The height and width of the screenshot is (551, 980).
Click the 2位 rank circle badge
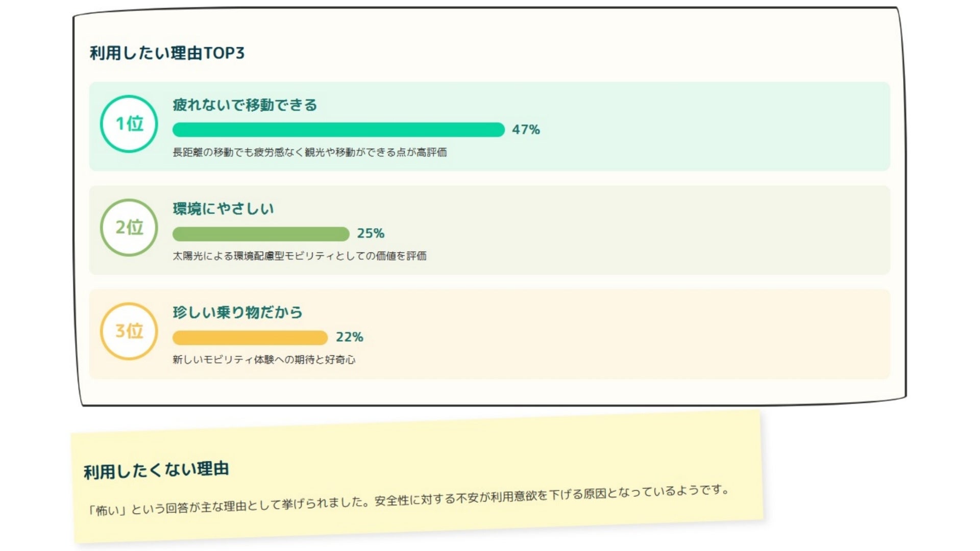129,228
